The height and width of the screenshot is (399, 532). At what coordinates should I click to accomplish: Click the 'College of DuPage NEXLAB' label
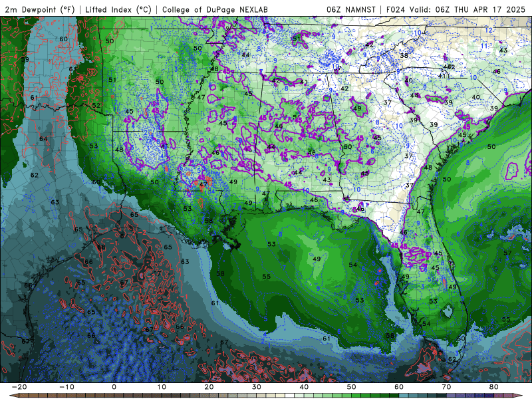click(x=215, y=10)
